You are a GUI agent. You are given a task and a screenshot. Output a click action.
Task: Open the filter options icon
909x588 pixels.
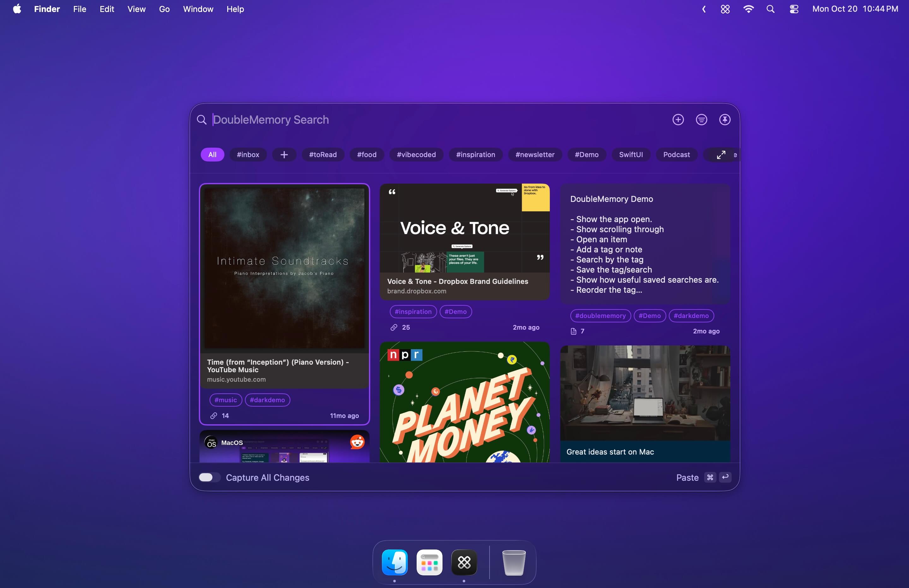[701, 120]
